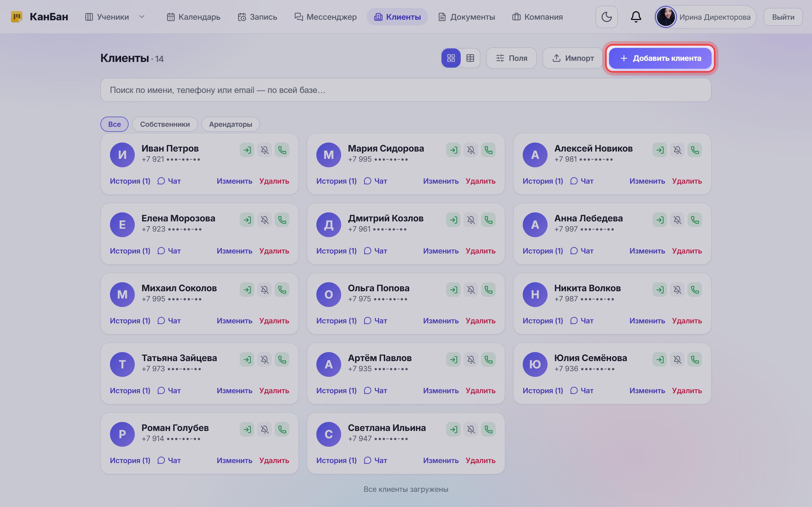Toggle muted bell on Мария Сидорова's card

(471, 150)
